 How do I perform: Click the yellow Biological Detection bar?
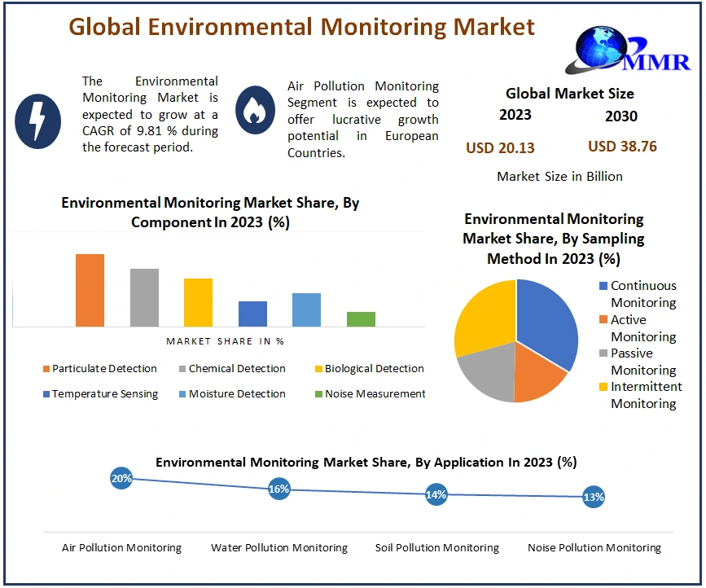point(198,302)
